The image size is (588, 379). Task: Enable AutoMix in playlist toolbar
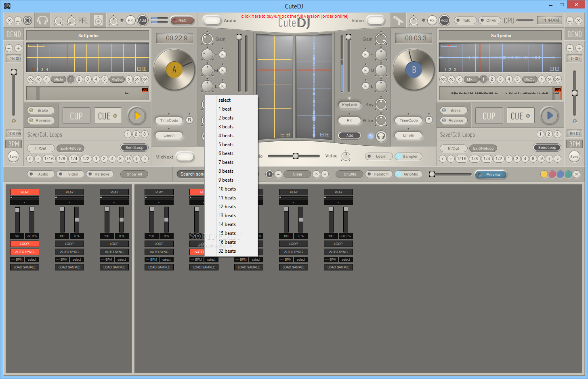(x=409, y=174)
